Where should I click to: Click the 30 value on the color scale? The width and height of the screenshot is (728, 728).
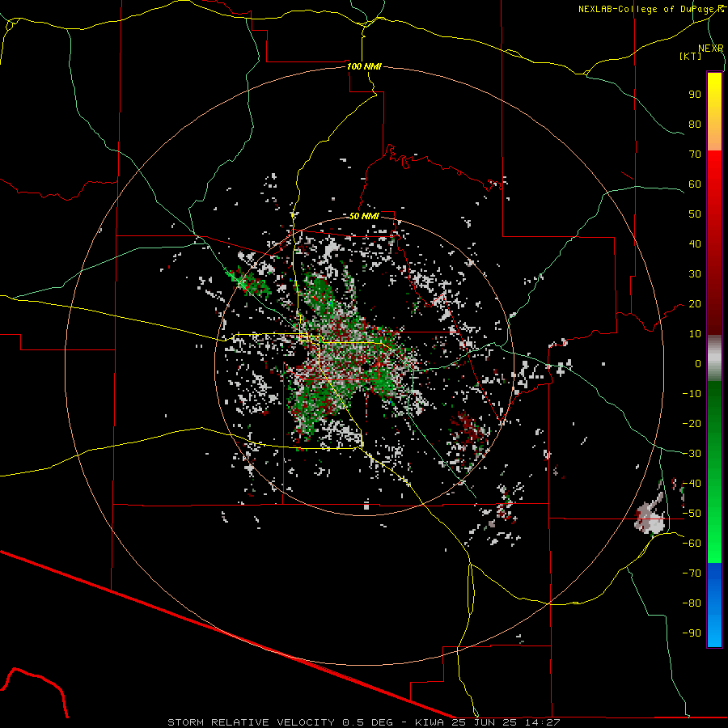695,274
